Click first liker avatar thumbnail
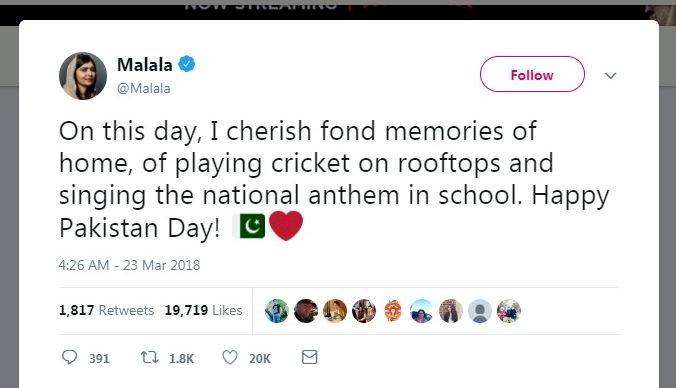Viewport: 676px width, 388px height. pos(277,311)
